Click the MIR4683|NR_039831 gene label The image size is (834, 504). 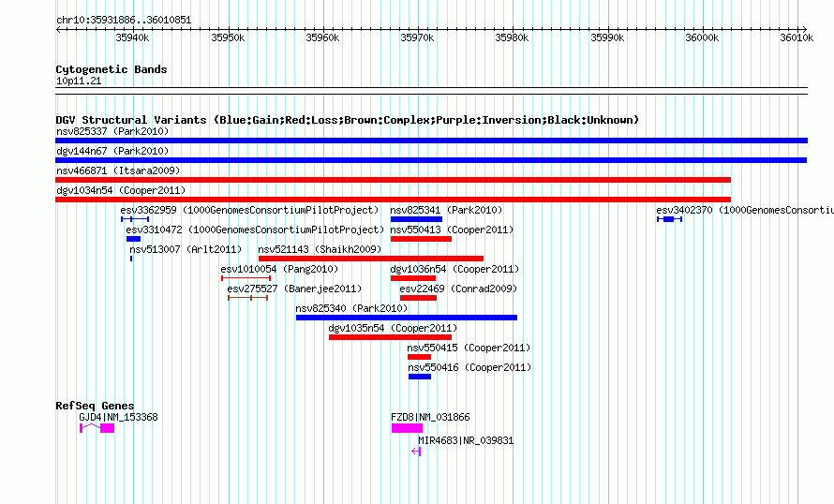(466, 440)
